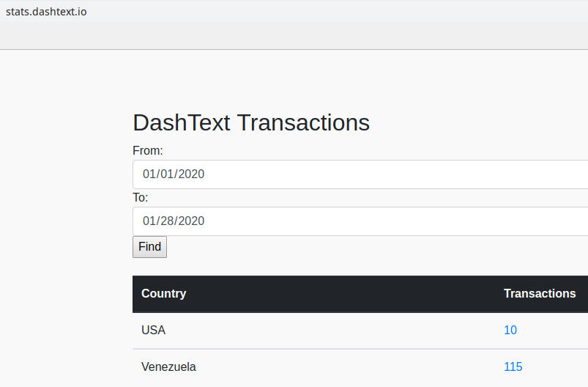Click the From: label
The image size is (588, 387).
tap(148, 150)
